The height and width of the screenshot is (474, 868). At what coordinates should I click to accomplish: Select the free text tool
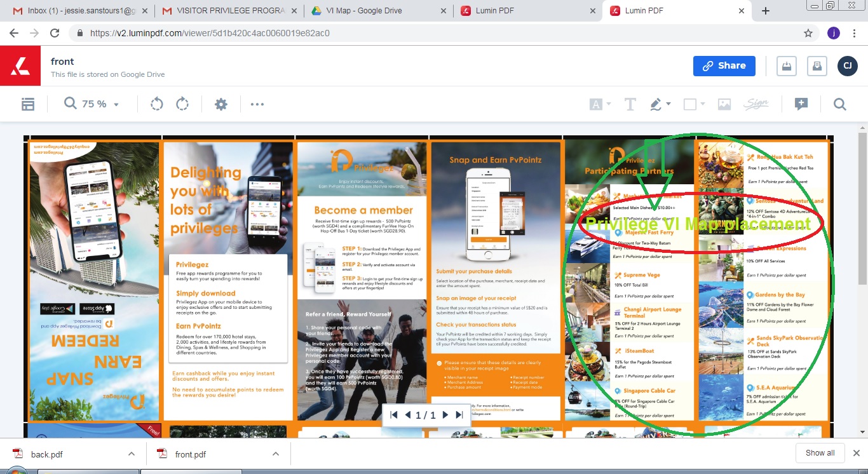(630, 105)
